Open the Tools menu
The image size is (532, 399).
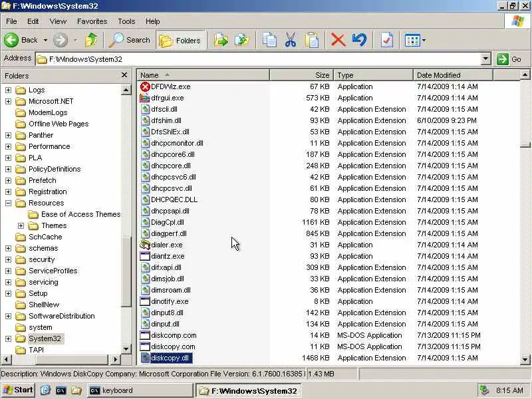[126, 21]
